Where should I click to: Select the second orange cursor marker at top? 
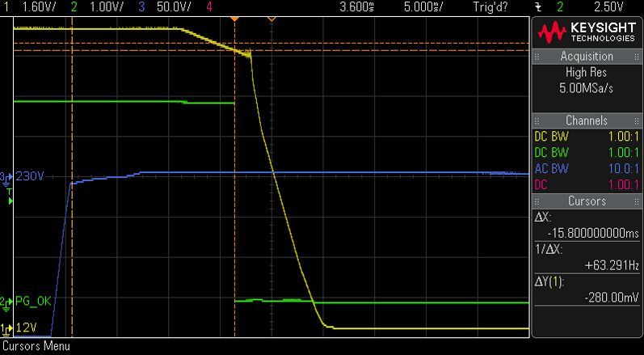coord(271,19)
